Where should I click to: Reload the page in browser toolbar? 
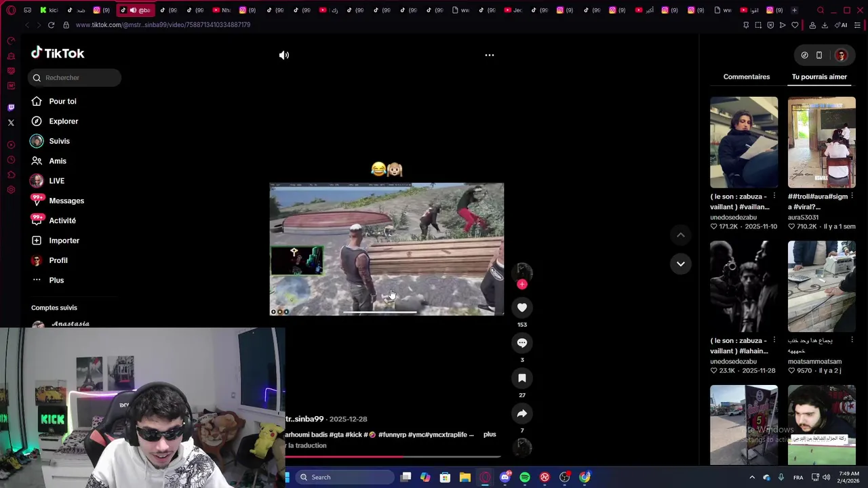point(51,25)
